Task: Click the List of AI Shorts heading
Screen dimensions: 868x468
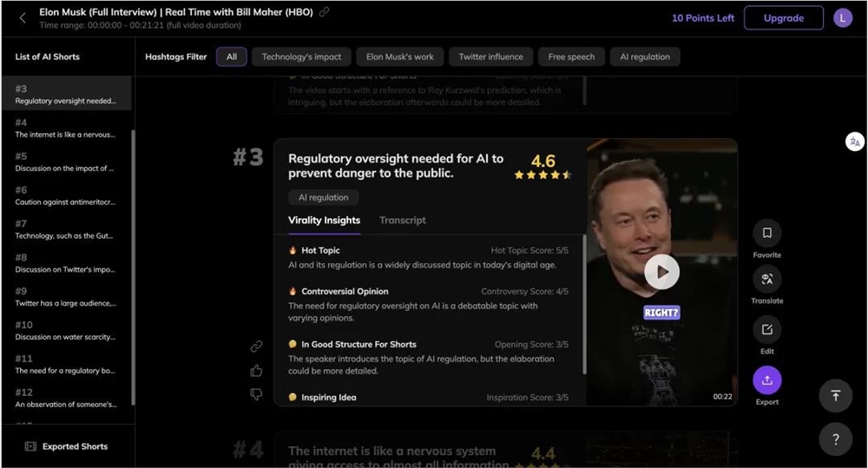Action: coord(48,56)
